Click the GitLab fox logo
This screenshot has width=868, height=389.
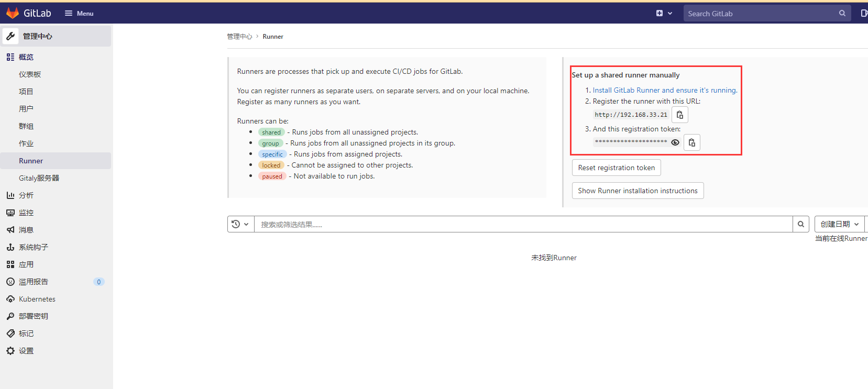tap(13, 13)
